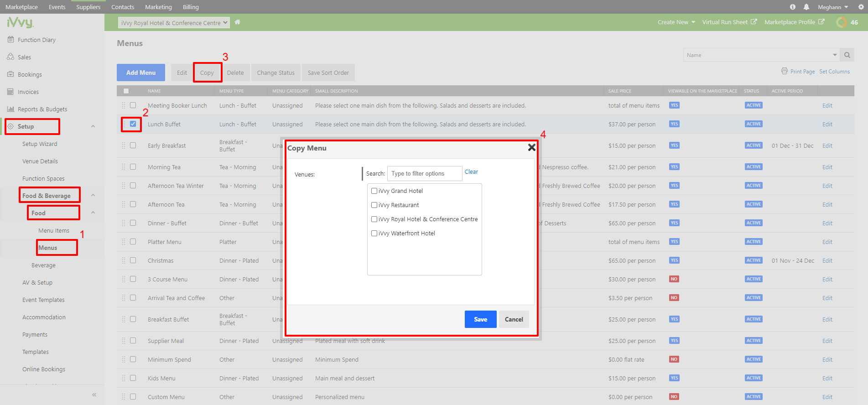Click ACTIVE status badge for Christmas row
Viewport: 868px width, 405px height.
point(754,260)
